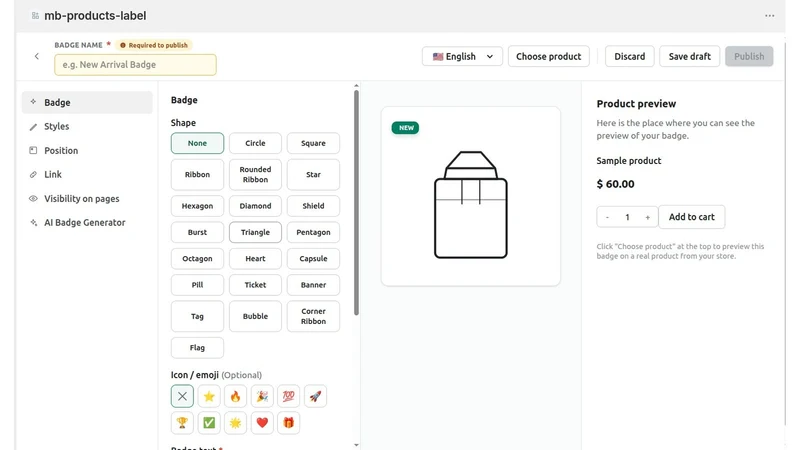Select the 100 emoji icon
The height and width of the screenshot is (450, 800).
coord(288,396)
